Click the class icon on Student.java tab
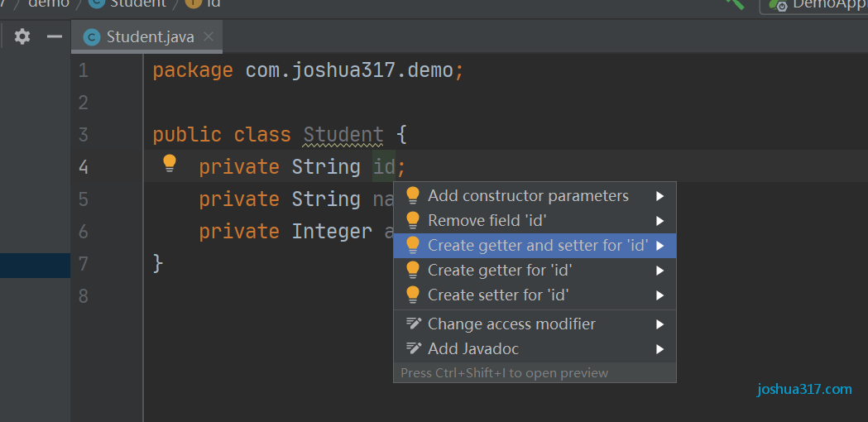The width and height of the screenshot is (868, 422). coord(92,37)
